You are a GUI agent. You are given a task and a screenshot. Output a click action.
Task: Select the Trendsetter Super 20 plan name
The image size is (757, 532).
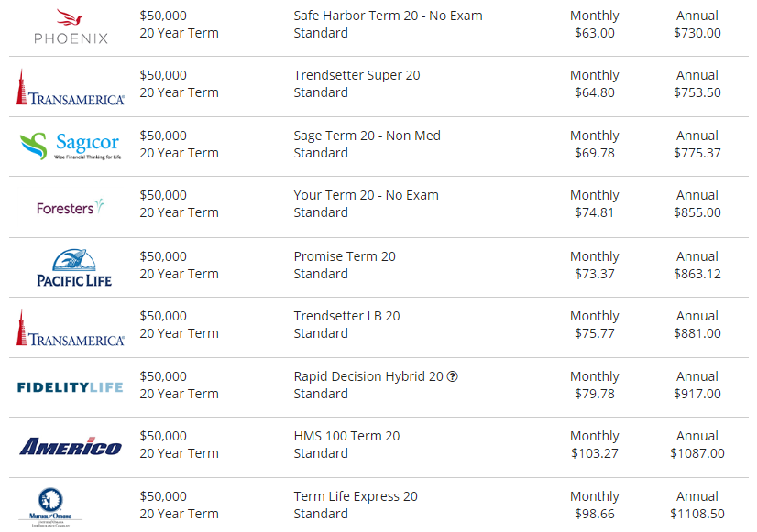[357, 75]
